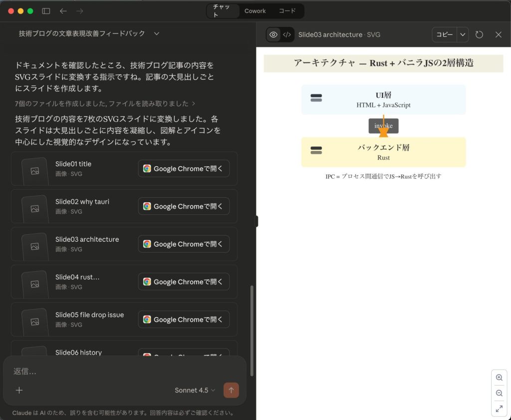
Task: Switch to the Cowork tab
Action: coord(255,11)
